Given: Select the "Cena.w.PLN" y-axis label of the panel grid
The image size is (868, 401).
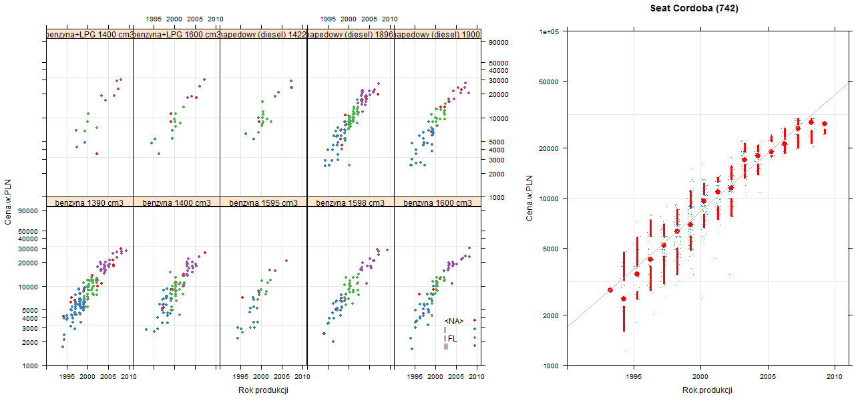Looking at the screenshot, I should pos(9,200).
